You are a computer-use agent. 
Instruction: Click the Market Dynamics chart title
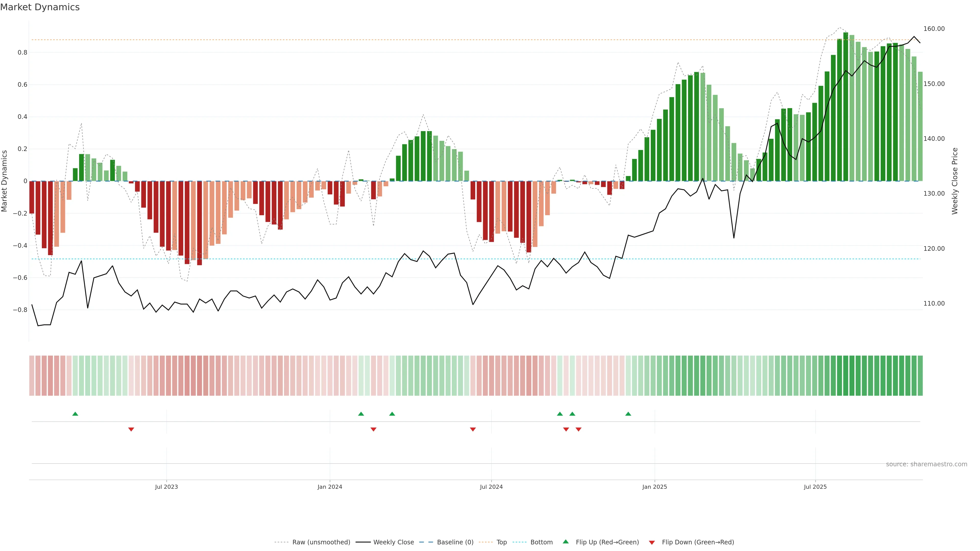tap(40, 7)
